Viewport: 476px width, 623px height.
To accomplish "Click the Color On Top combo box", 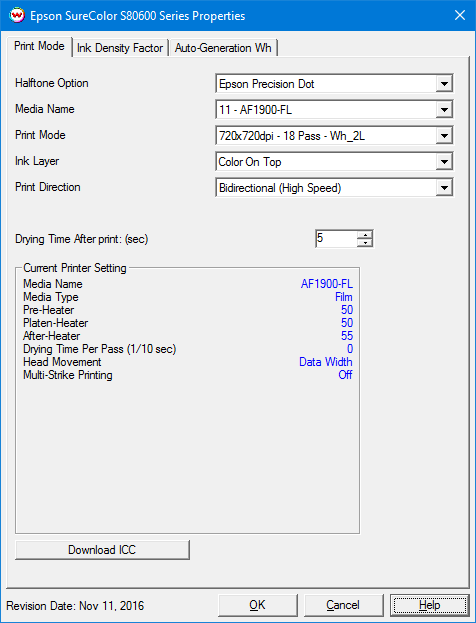I will click(x=334, y=162).
